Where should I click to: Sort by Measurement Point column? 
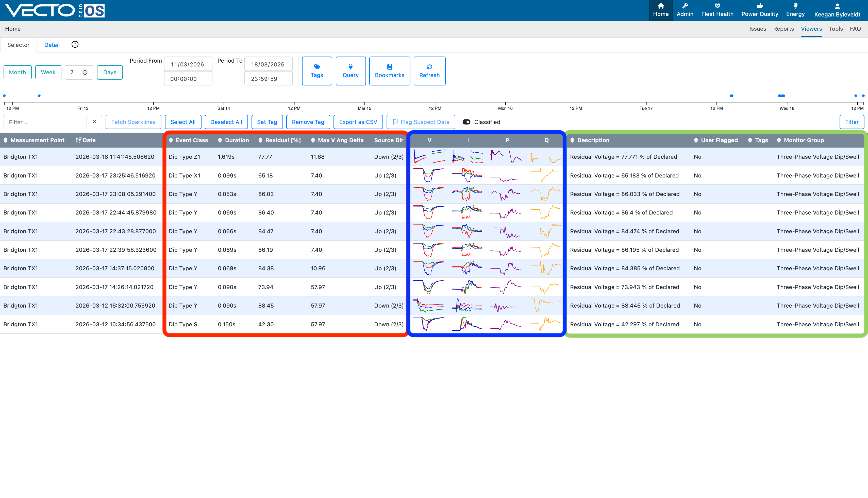[34, 140]
